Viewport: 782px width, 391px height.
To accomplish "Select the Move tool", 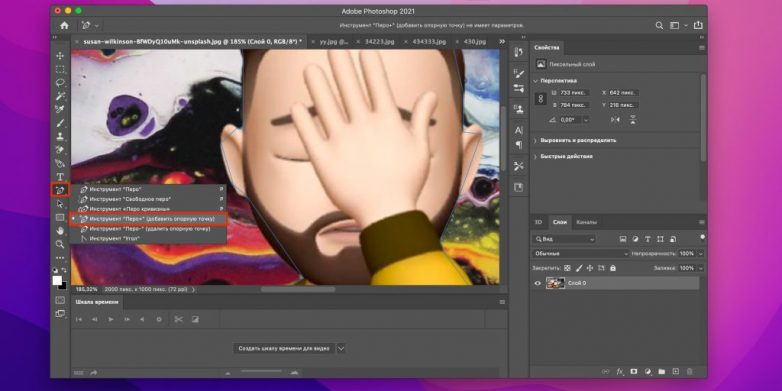I will 60,55.
